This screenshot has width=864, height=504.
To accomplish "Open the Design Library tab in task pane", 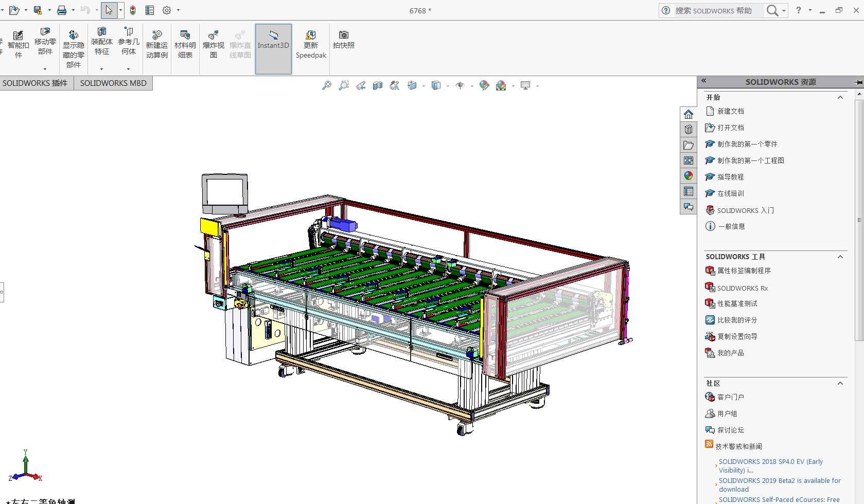I will pos(689,130).
